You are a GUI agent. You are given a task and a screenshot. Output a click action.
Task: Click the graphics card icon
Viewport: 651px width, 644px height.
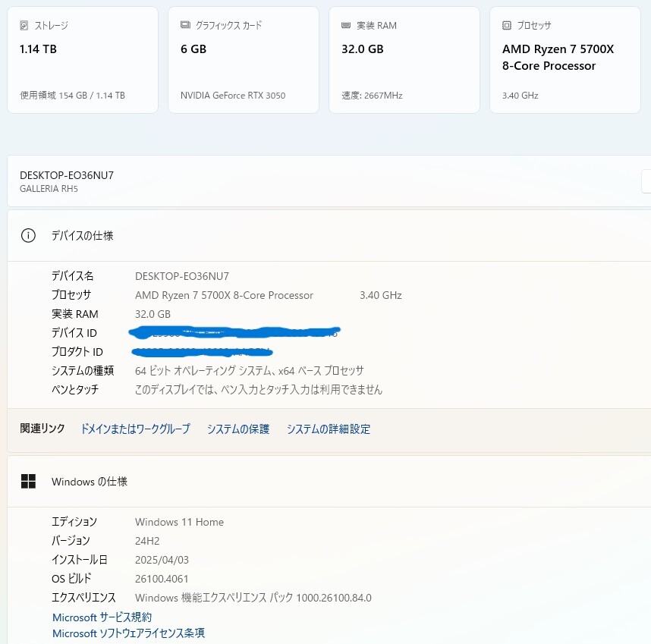[x=185, y=25]
